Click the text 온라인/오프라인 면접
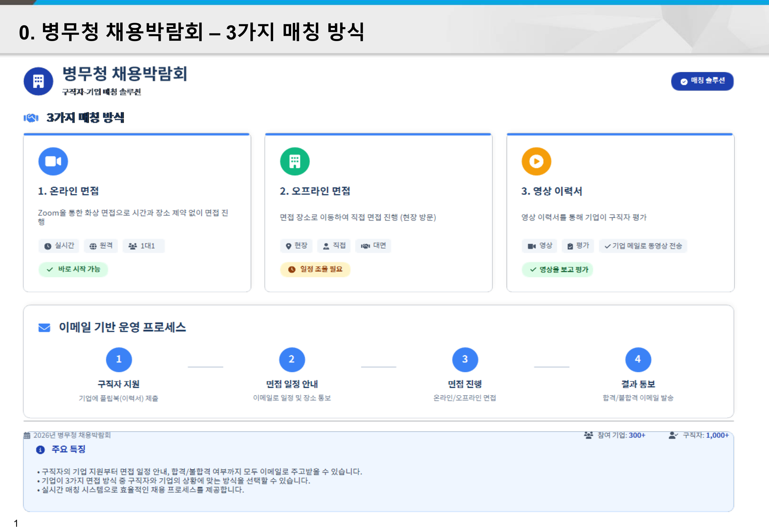 tap(465, 398)
